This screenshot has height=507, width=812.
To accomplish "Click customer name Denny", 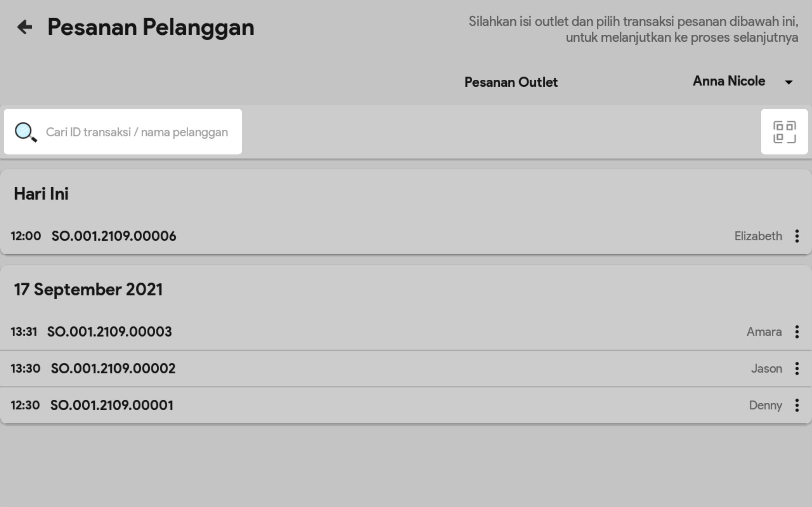I will click(765, 405).
